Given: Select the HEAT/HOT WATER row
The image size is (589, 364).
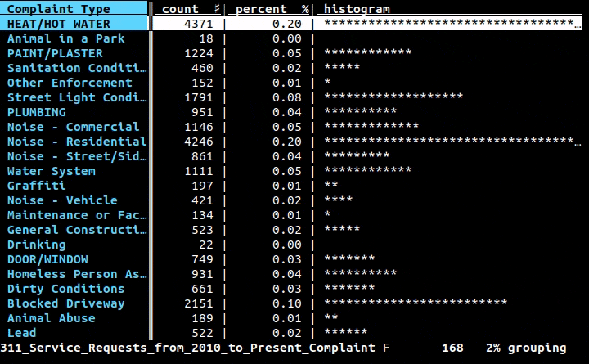Looking at the screenshot, I should click(290, 24).
